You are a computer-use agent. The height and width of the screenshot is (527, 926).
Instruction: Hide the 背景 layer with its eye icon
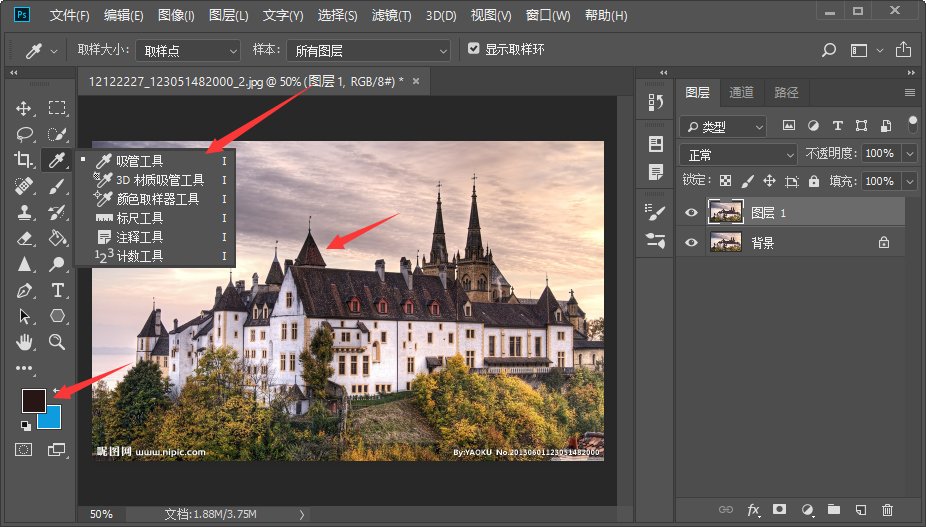[x=691, y=242]
